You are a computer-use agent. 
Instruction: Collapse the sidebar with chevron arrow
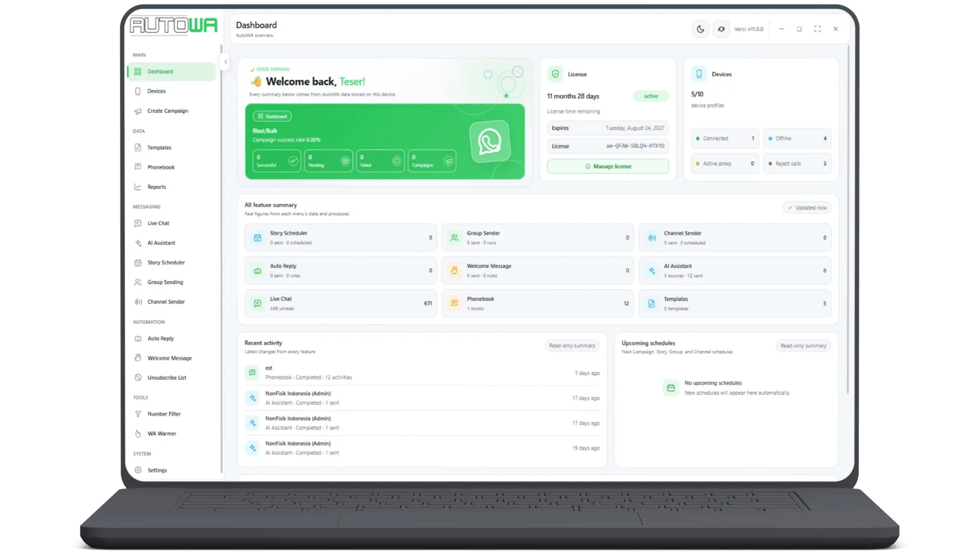(225, 62)
